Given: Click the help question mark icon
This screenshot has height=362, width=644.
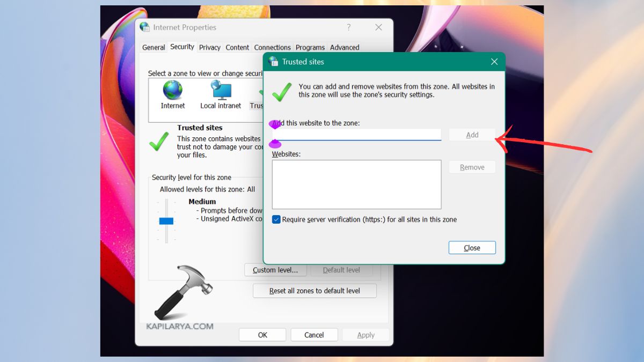Looking at the screenshot, I should pyautogui.click(x=348, y=27).
